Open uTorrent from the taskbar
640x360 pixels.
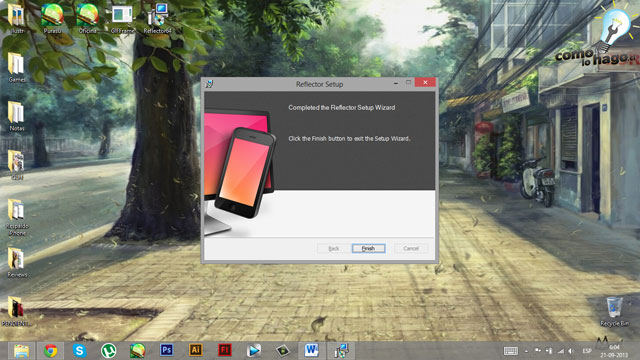pyautogui.click(x=109, y=351)
